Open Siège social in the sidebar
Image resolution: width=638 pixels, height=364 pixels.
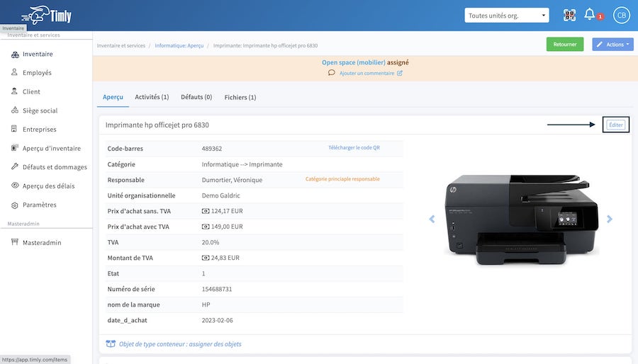[40, 110]
